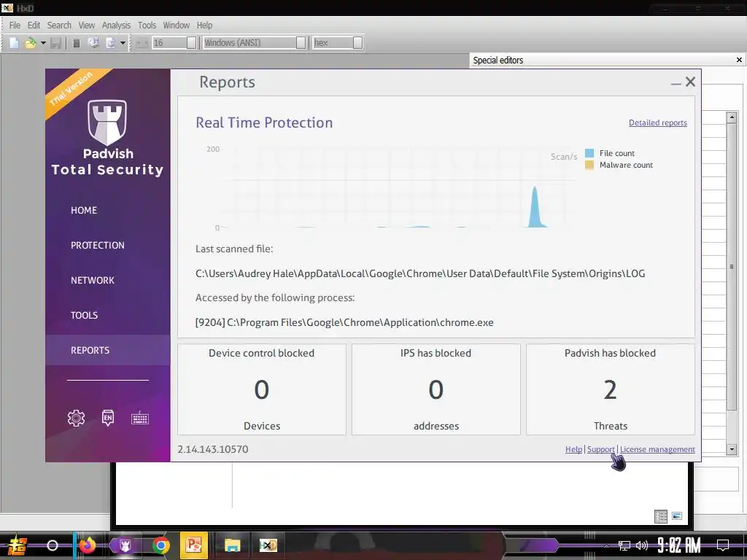The image size is (747, 560).
Task: Expand the disk image dropdown arrow in HxD
Action: (x=123, y=43)
